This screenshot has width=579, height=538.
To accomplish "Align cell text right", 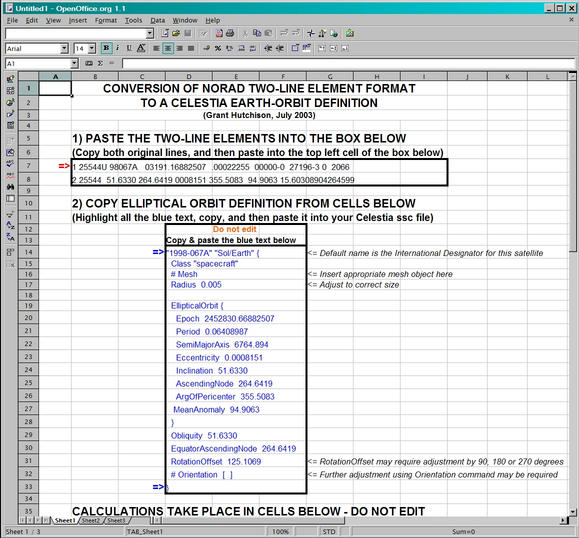I will (x=179, y=48).
